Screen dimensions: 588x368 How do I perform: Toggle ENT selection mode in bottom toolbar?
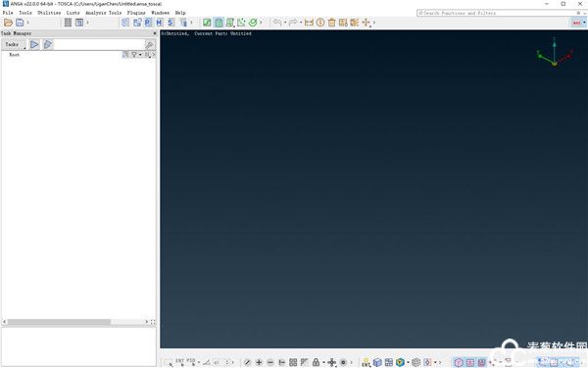[x=180, y=362]
